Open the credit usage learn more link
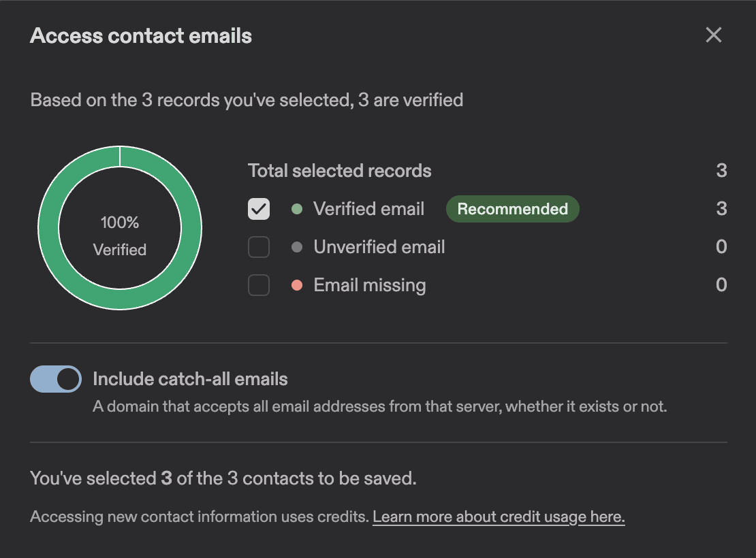756x558 pixels. (498, 516)
